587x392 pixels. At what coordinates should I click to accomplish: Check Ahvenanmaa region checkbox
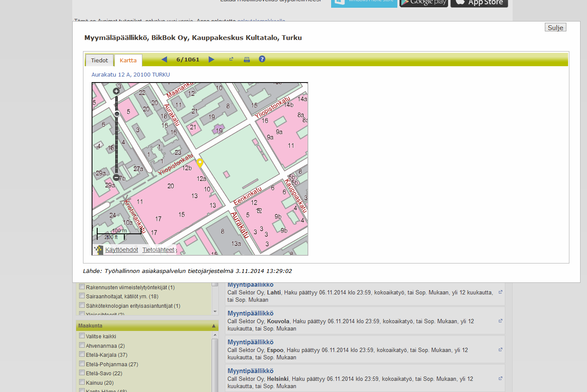pos(82,345)
